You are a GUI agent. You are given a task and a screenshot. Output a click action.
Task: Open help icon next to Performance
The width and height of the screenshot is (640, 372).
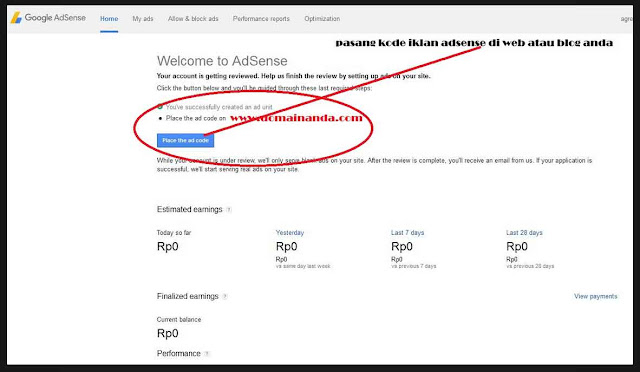(x=207, y=354)
